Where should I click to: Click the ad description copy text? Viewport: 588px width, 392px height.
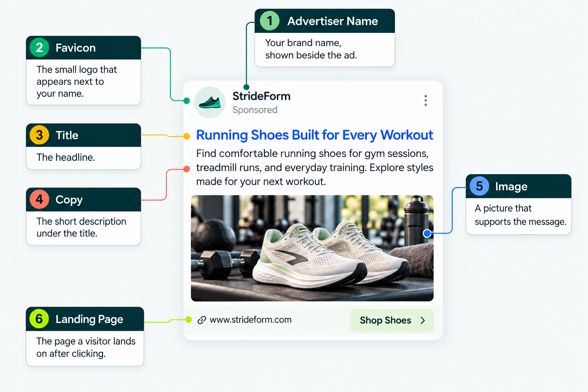coord(315,167)
